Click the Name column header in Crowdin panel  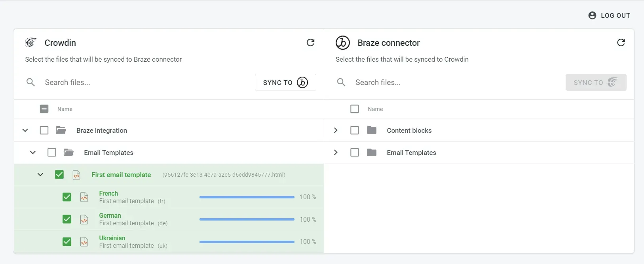tap(65, 109)
